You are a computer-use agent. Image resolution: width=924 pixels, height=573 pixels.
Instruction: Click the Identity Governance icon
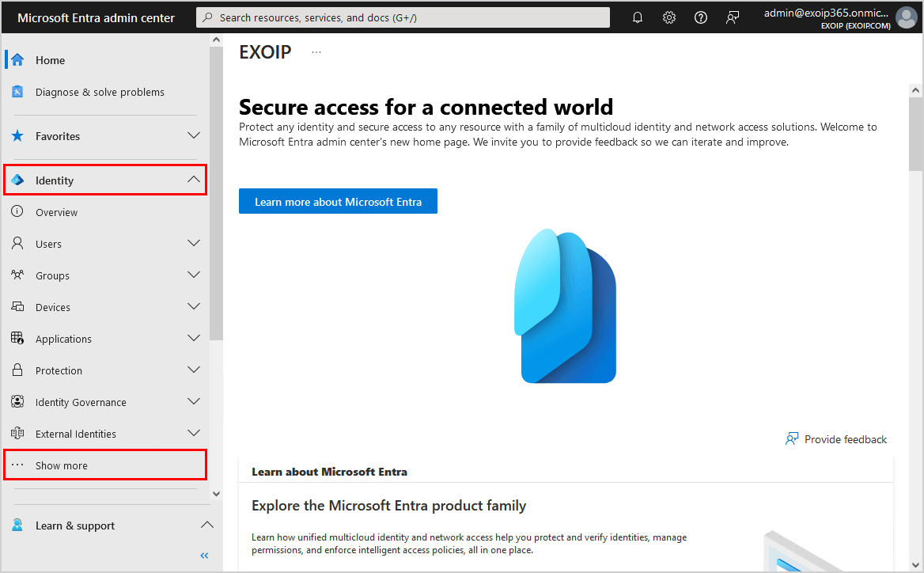[17, 401]
